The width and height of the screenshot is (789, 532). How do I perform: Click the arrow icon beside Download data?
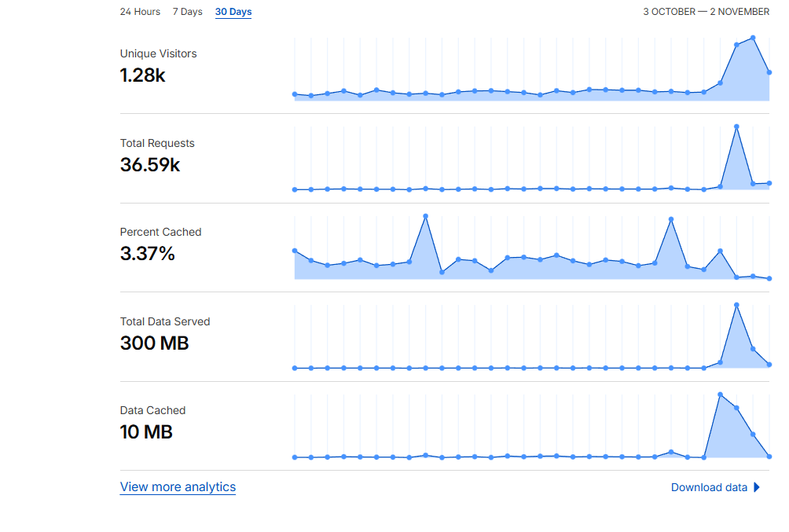(x=757, y=487)
